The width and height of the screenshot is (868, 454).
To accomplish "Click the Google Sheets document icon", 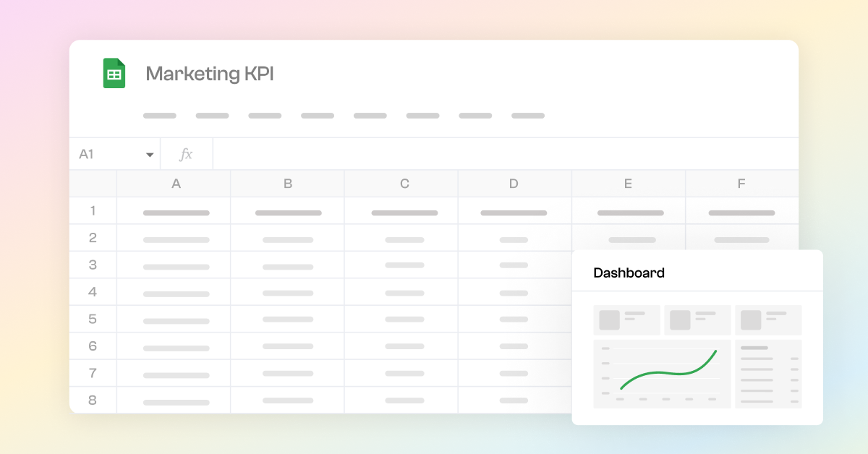I will click(x=114, y=73).
